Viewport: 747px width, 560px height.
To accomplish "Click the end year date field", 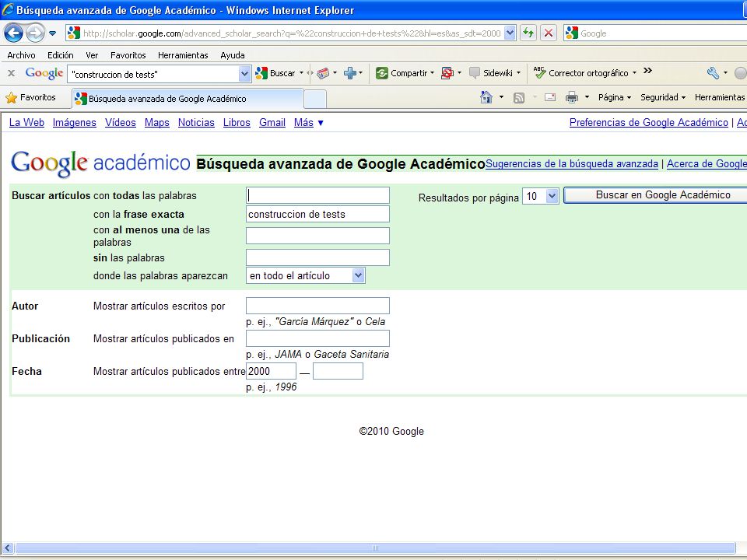I will pyautogui.click(x=338, y=371).
